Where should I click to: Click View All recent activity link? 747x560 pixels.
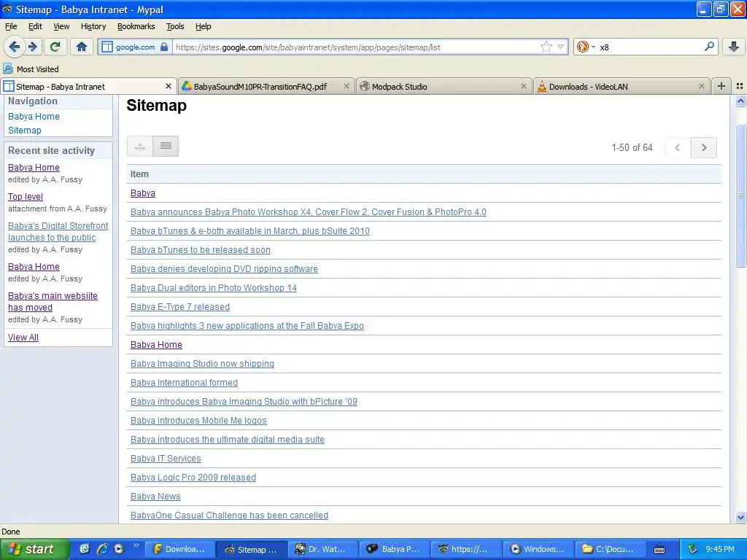click(23, 337)
